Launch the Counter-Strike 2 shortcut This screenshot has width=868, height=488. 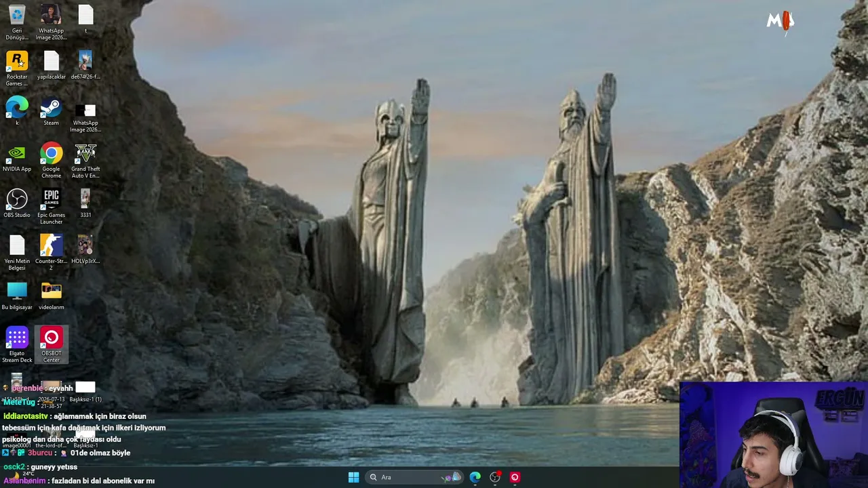(x=51, y=253)
